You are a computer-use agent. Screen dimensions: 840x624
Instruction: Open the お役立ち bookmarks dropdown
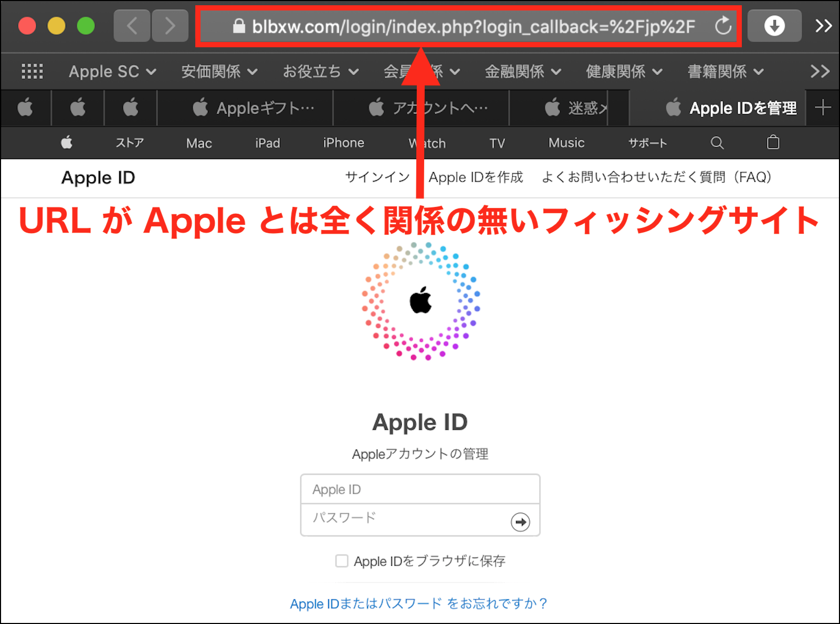point(321,71)
